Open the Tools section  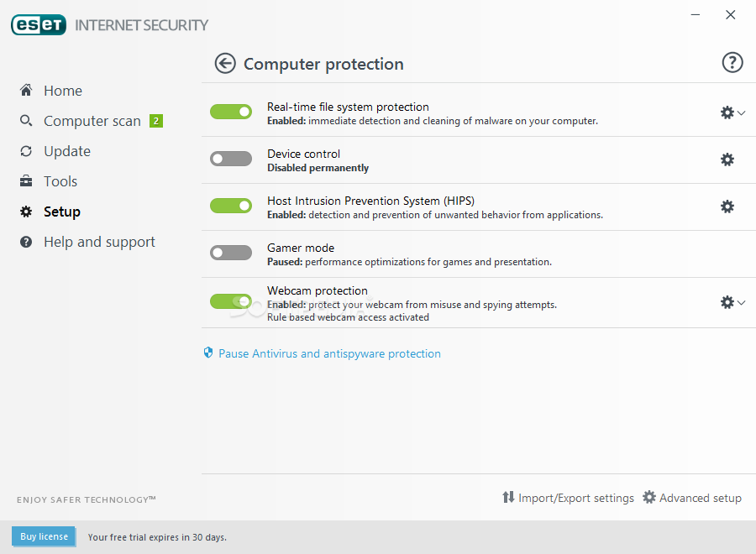(x=60, y=181)
